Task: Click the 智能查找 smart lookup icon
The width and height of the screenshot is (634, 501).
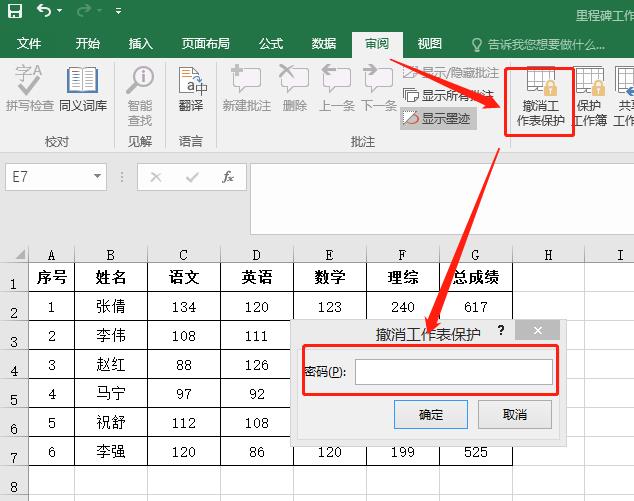Action: coord(140,95)
